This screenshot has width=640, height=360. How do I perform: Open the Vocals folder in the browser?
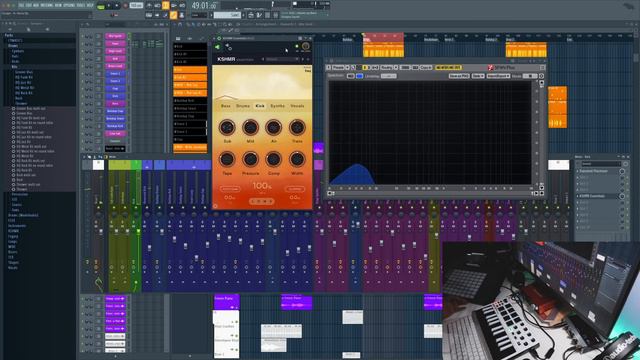pos(13,268)
